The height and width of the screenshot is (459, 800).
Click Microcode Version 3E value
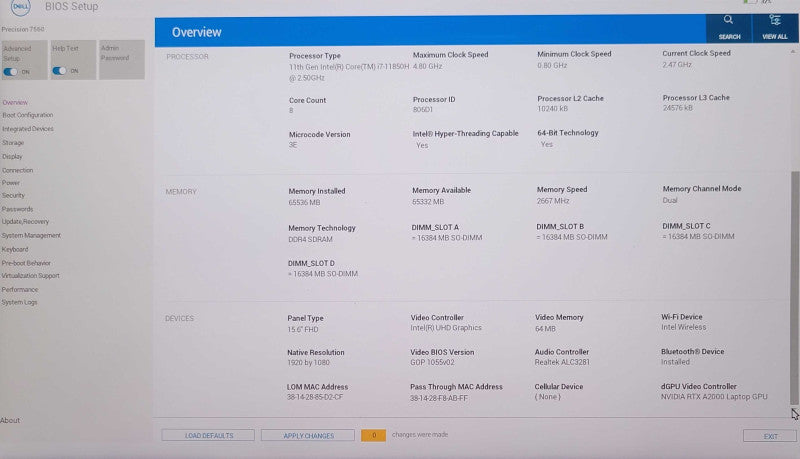pyautogui.click(x=293, y=145)
